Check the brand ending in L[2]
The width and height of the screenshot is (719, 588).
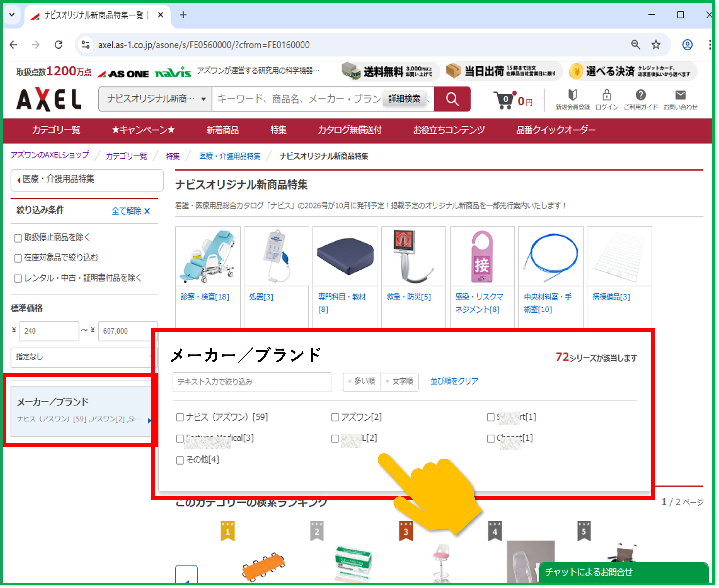[335, 439]
